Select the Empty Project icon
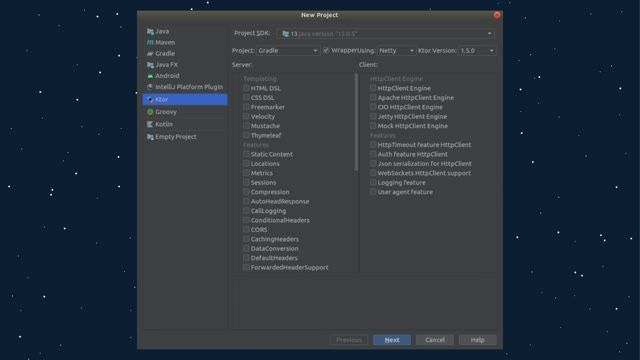Image resolution: width=640 pixels, height=360 pixels. pos(150,137)
